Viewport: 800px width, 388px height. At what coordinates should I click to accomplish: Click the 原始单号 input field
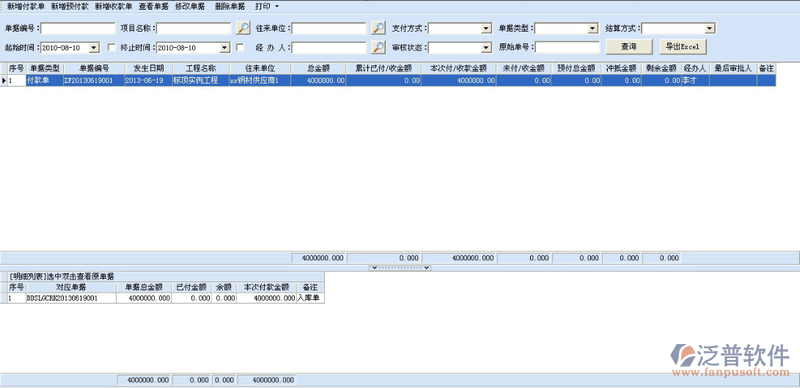[567, 47]
